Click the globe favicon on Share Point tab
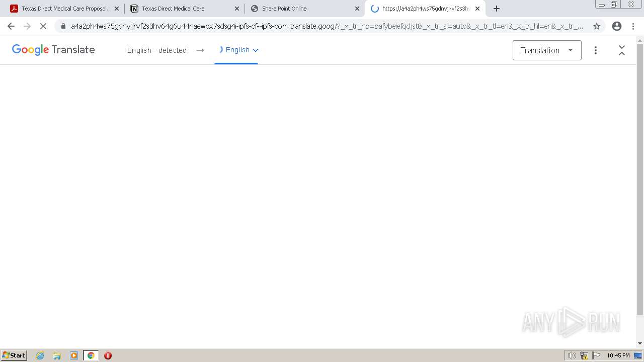644x362 pixels. [255, 9]
